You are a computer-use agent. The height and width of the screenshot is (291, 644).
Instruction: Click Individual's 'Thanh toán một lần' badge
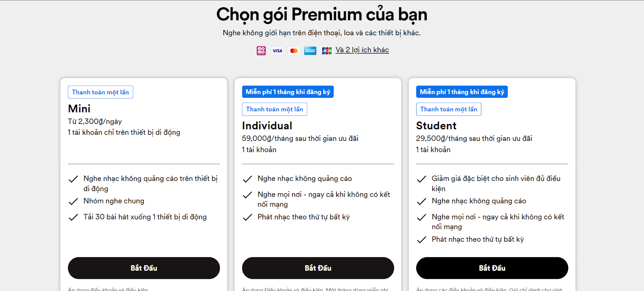pos(275,109)
